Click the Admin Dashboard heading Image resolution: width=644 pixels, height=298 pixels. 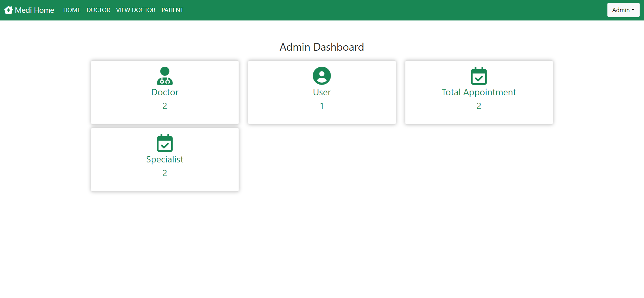[322, 47]
